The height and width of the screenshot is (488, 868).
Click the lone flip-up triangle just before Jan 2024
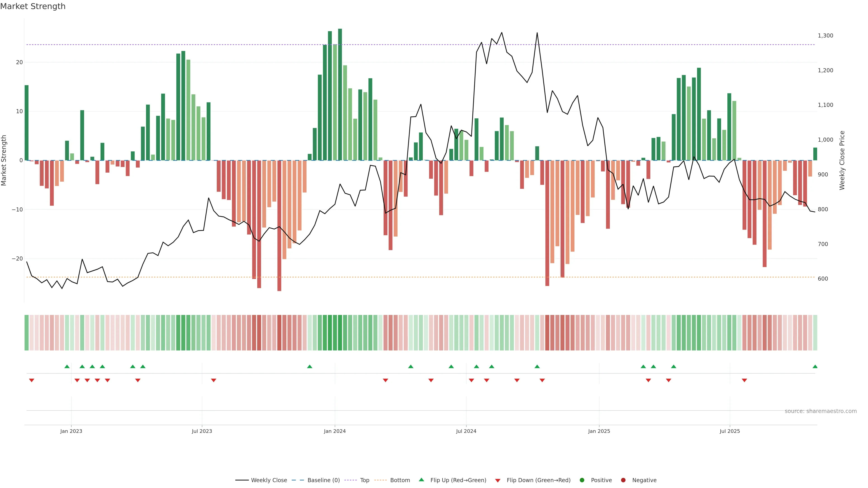point(310,366)
